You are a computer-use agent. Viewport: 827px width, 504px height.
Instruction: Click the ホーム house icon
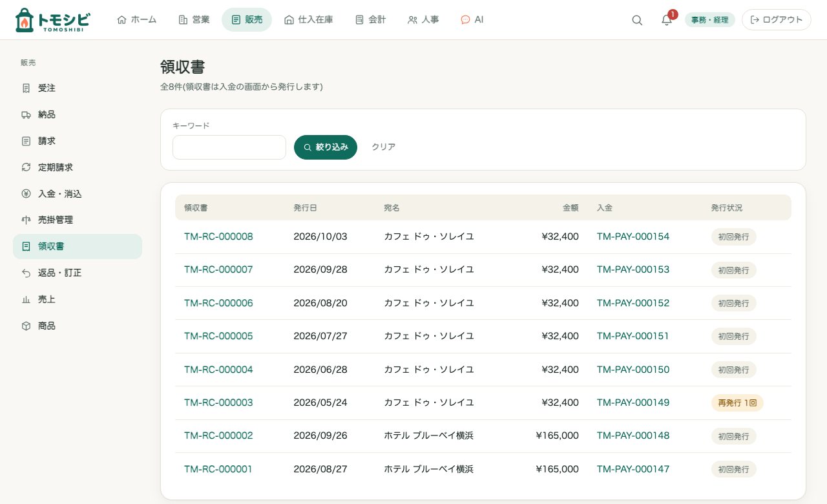coord(121,20)
